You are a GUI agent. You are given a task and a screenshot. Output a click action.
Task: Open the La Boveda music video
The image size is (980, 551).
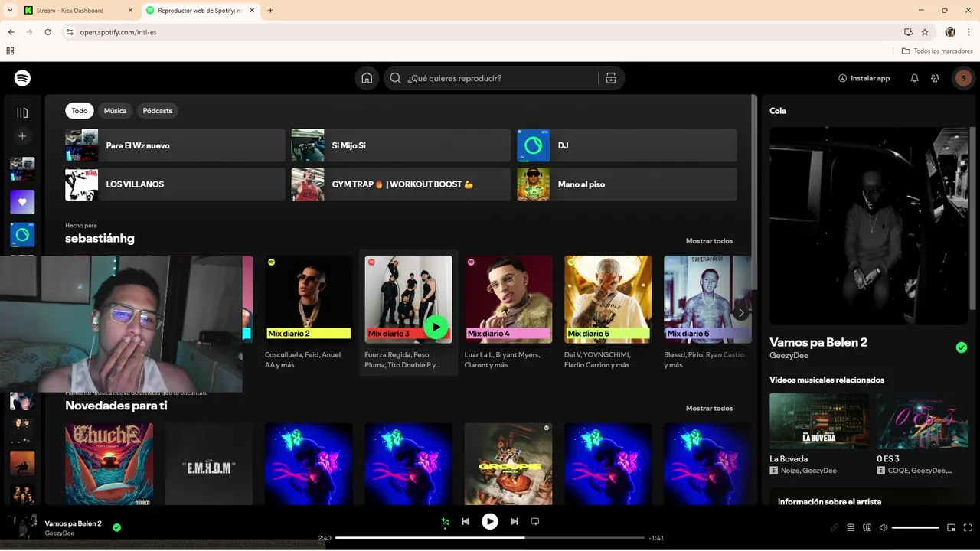[819, 434]
